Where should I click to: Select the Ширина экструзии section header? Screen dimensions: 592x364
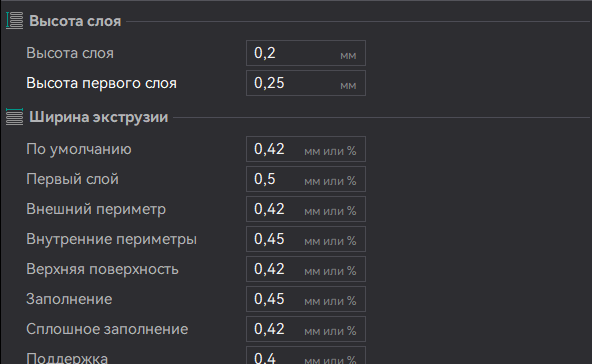pos(99,117)
